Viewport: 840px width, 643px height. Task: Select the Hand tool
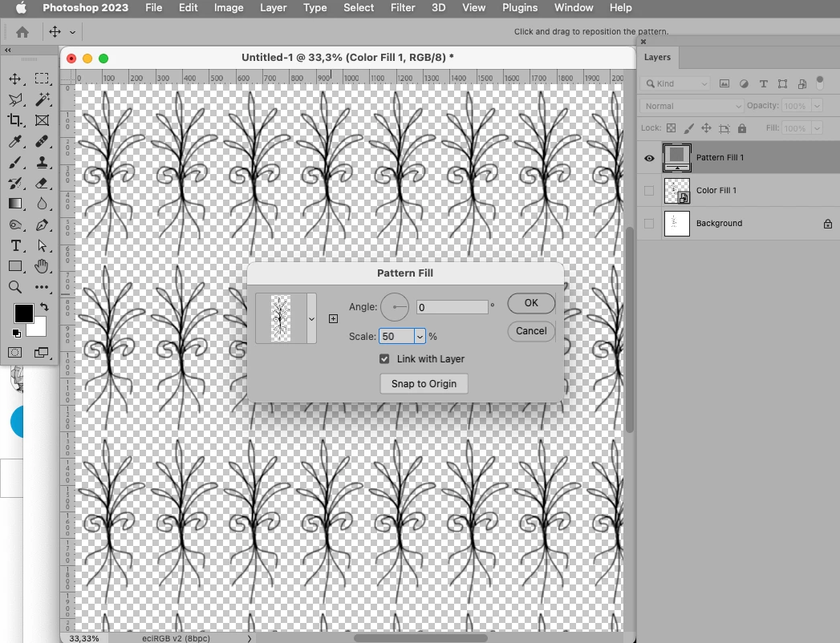42,266
